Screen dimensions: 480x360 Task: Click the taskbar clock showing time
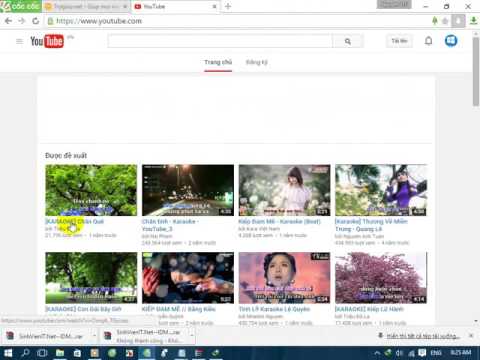click(x=461, y=352)
